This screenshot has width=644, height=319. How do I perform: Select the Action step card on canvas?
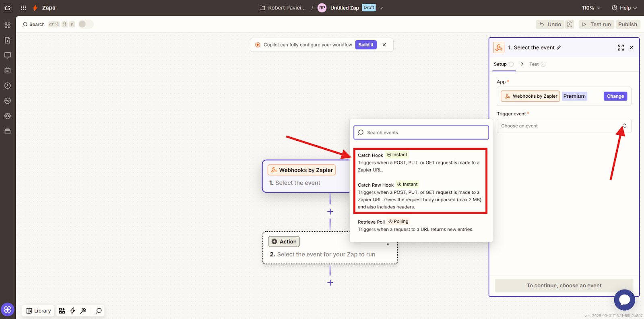pos(330,248)
